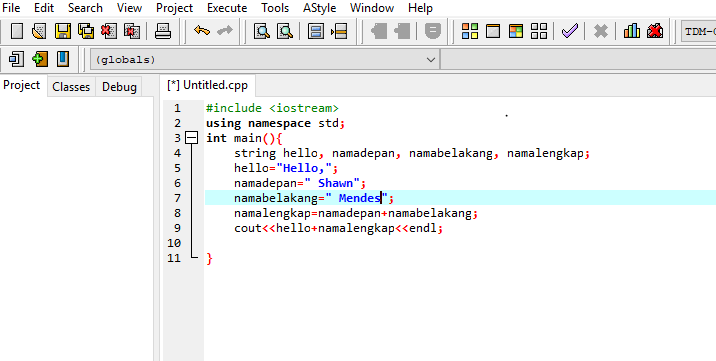This screenshot has height=361, width=716.
Task: Click the Go to line icon with orange bar
Action: tap(339, 31)
